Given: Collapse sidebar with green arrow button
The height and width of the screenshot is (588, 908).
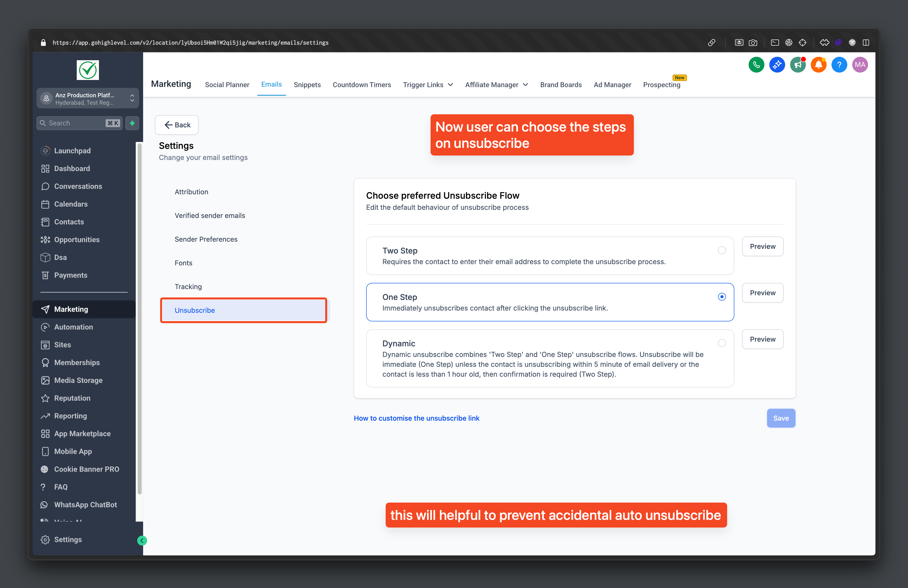Looking at the screenshot, I should 142,540.
